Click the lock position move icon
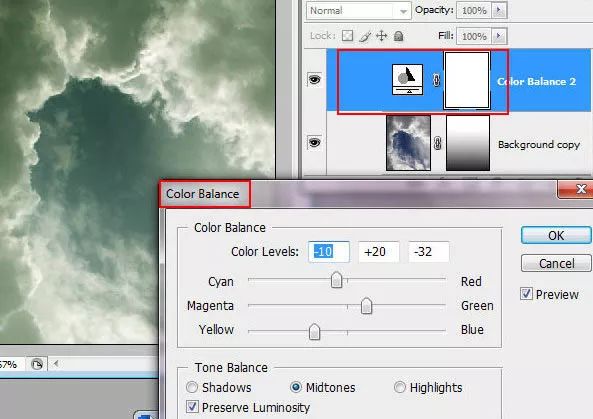The width and height of the screenshot is (593, 419). 382,36
